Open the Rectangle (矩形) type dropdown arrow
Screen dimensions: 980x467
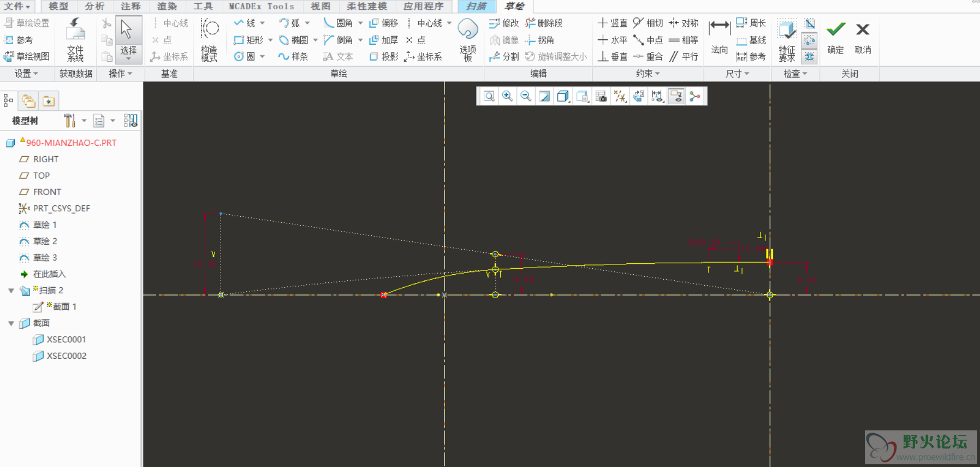(x=270, y=40)
